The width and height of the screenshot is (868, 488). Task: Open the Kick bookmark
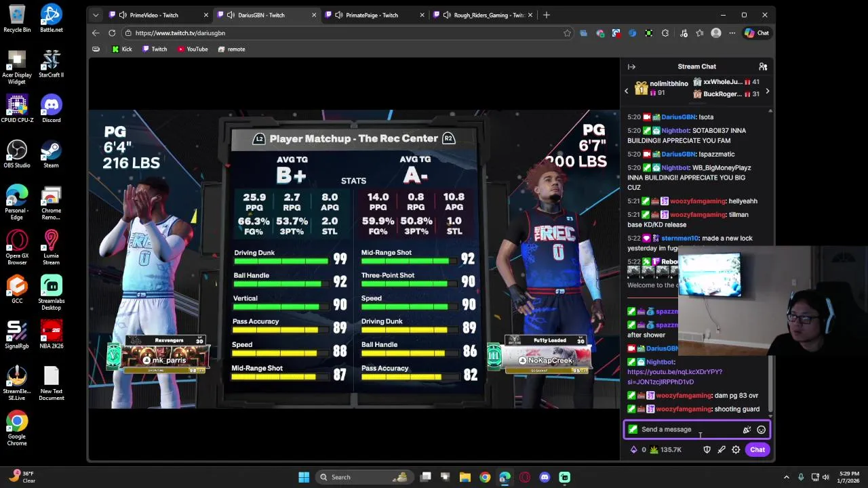(x=122, y=49)
